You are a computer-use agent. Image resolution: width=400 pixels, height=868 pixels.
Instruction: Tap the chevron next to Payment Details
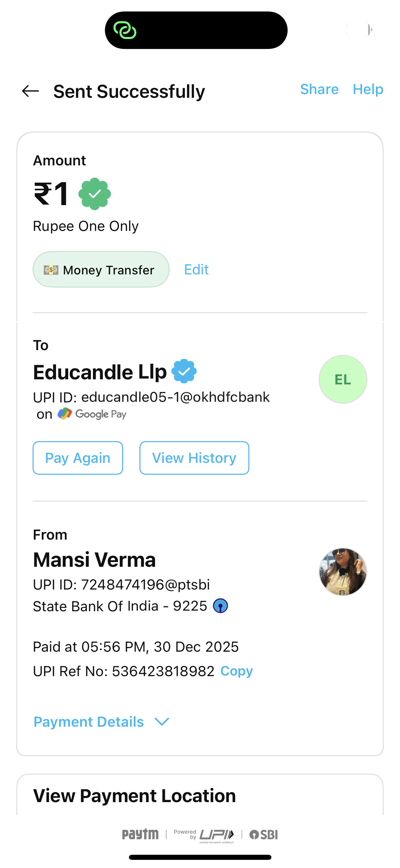coord(162,722)
